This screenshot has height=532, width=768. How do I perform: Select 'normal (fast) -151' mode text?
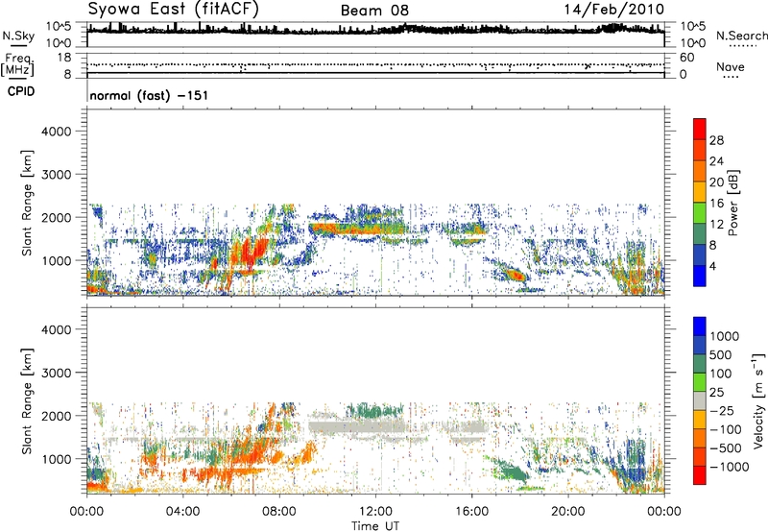click(x=149, y=95)
